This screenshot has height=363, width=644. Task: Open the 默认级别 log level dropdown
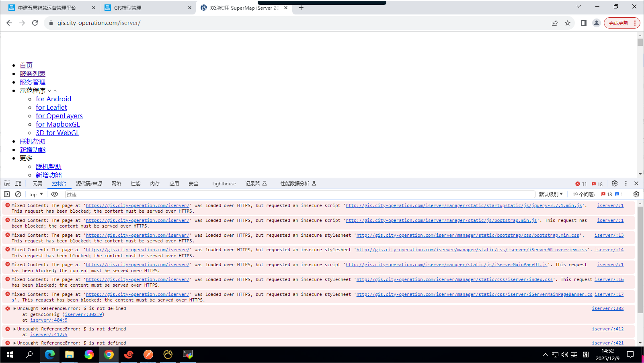click(x=550, y=195)
